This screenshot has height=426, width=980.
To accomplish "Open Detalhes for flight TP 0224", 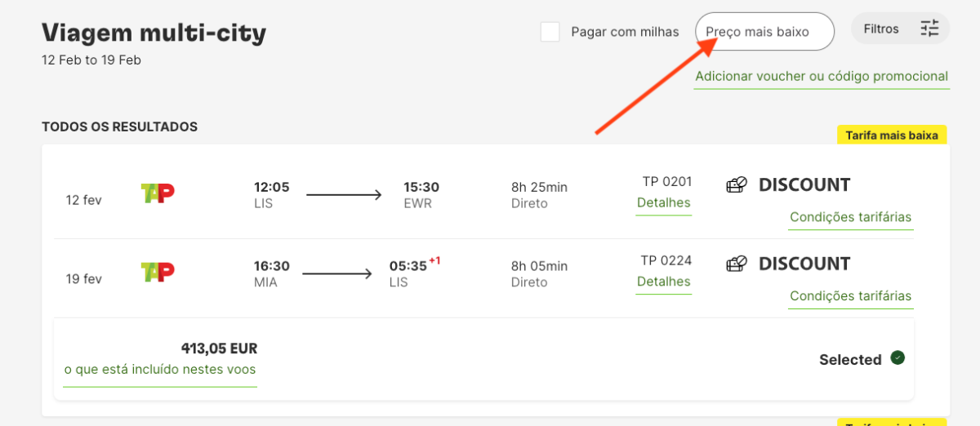I will click(x=663, y=282).
